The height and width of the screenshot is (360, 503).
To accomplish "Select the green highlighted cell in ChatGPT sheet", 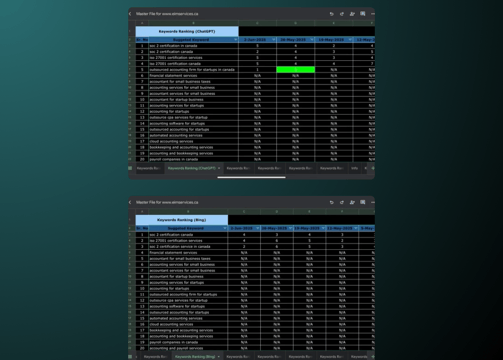I will coord(295,70).
